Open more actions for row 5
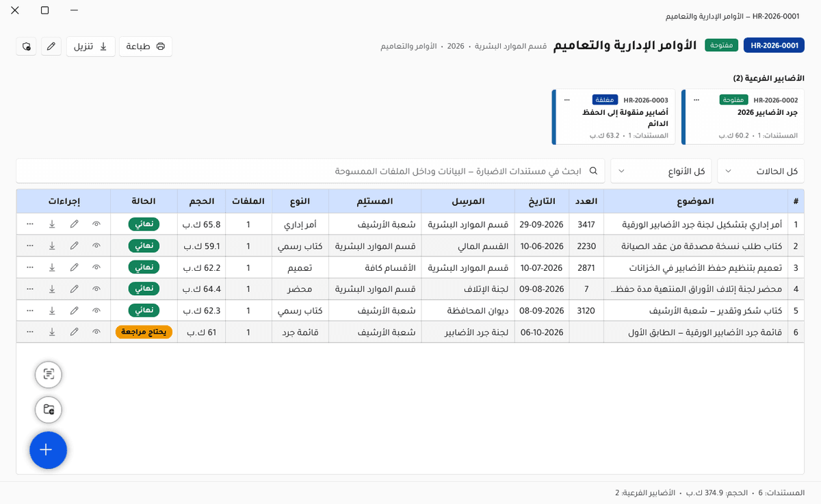Image resolution: width=821 pixels, height=504 pixels. coord(29,310)
